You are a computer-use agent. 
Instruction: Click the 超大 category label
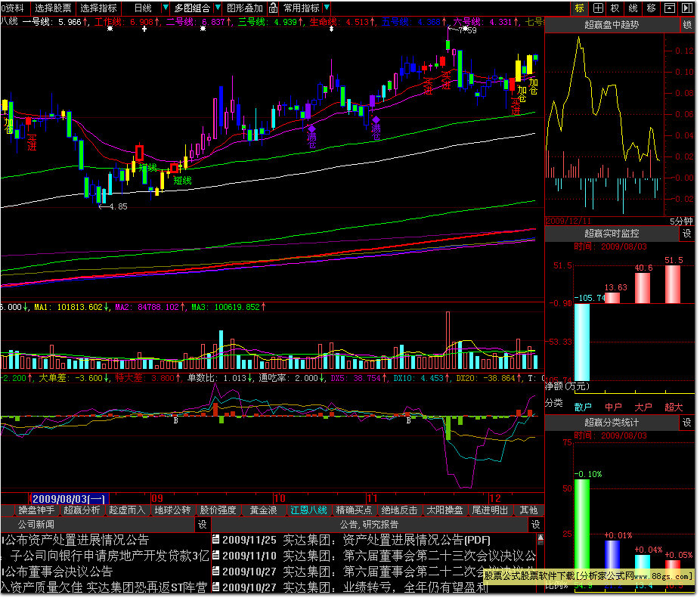(674, 407)
